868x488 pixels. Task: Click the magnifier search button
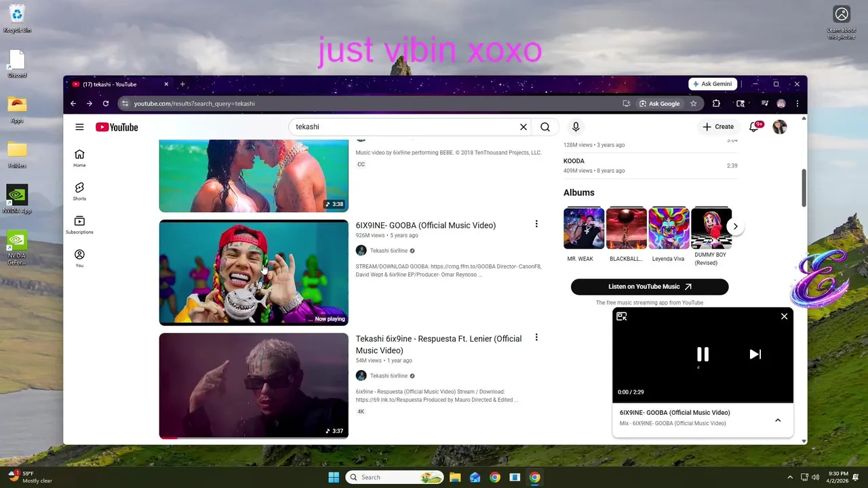545,127
